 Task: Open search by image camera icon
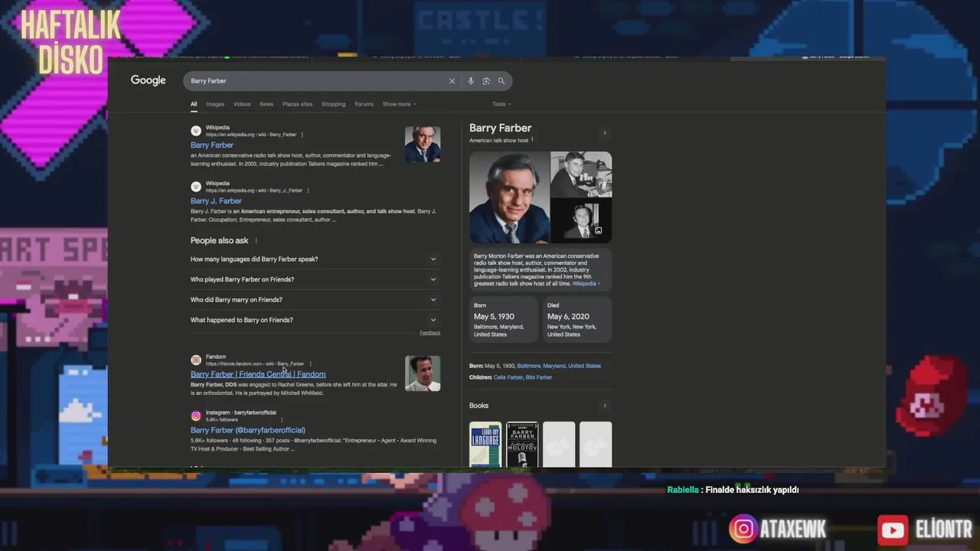(x=485, y=81)
